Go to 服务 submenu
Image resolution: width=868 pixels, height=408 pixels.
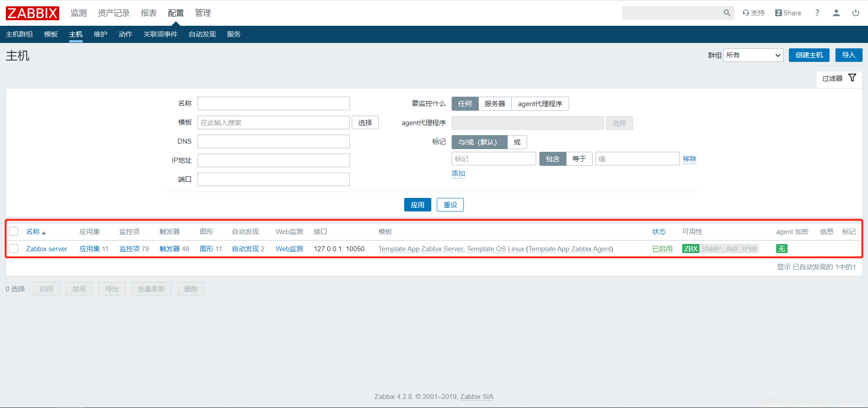click(x=234, y=34)
